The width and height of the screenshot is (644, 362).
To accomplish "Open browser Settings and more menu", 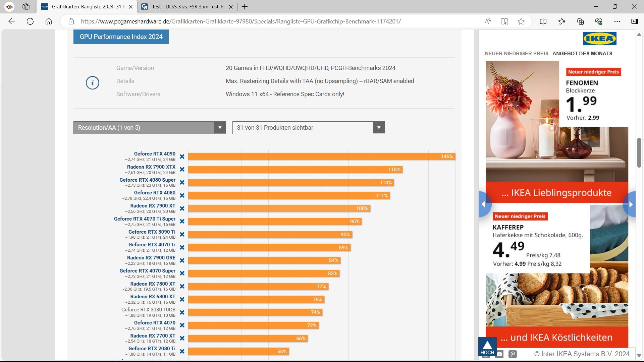I will (617, 21).
